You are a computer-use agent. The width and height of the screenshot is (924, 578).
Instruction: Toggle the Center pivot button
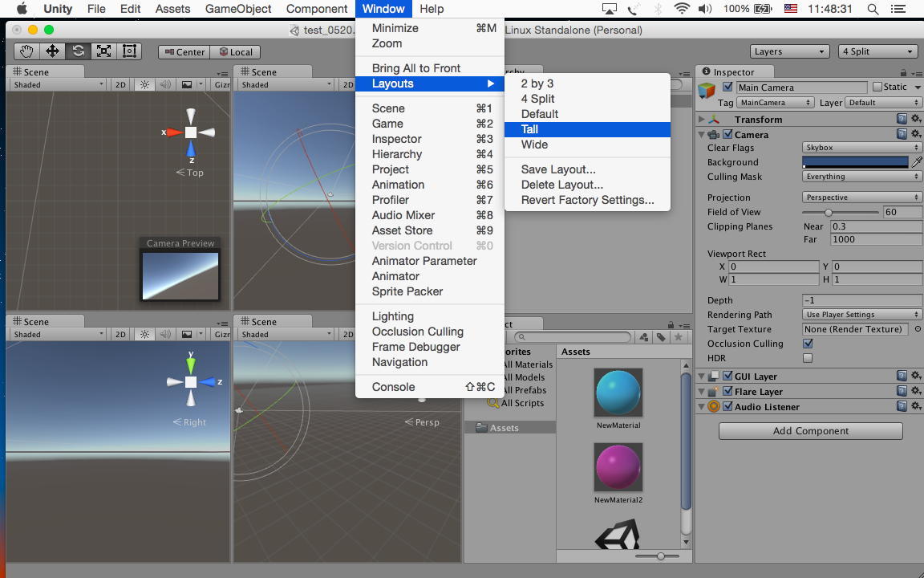[184, 52]
